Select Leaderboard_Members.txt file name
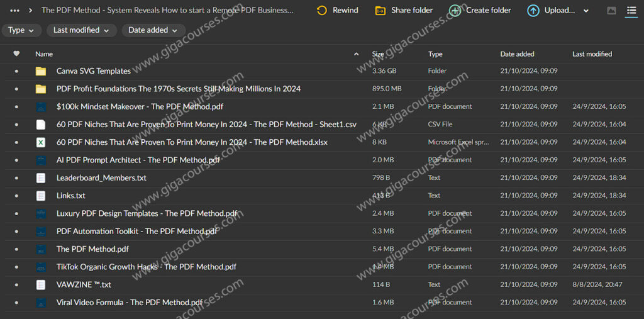The image size is (644, 319). tap(101, 178)
